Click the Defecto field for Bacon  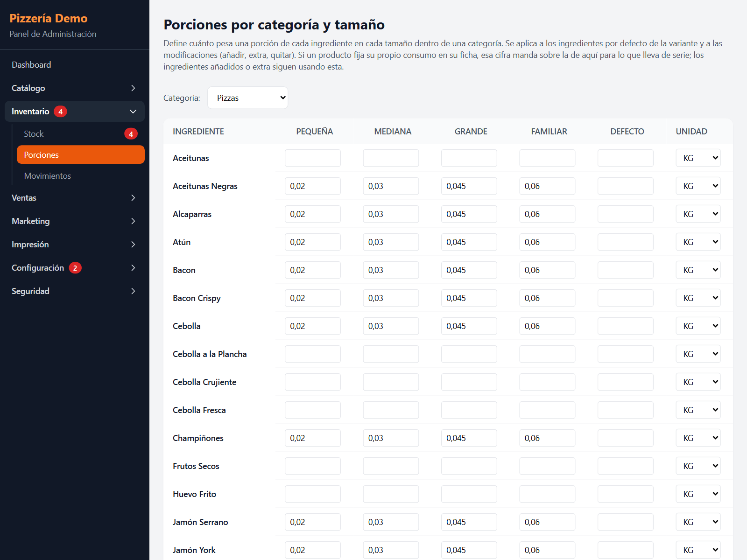(x=626, y=270)
